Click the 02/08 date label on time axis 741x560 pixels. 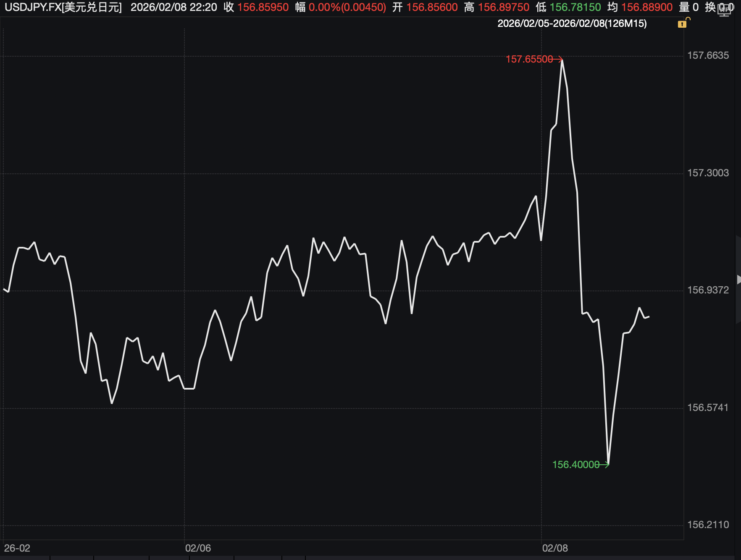[x=554, y=548]
